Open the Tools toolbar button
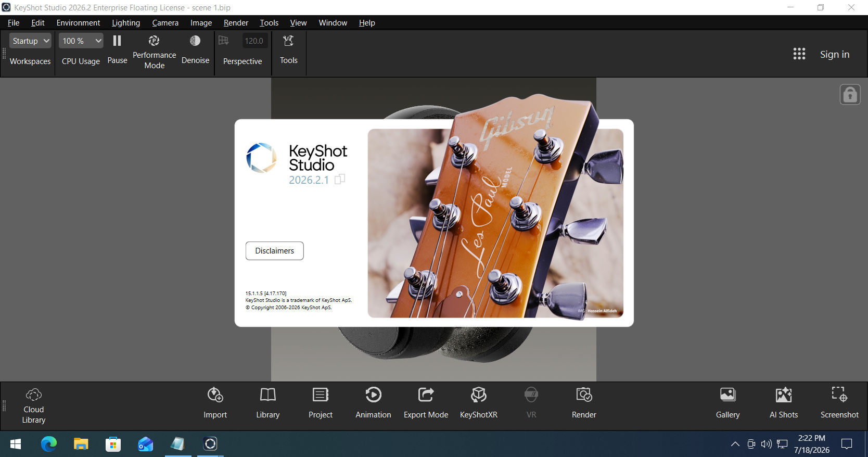Image resolution: width=868 pixels, height=457 pixels. 288,50
